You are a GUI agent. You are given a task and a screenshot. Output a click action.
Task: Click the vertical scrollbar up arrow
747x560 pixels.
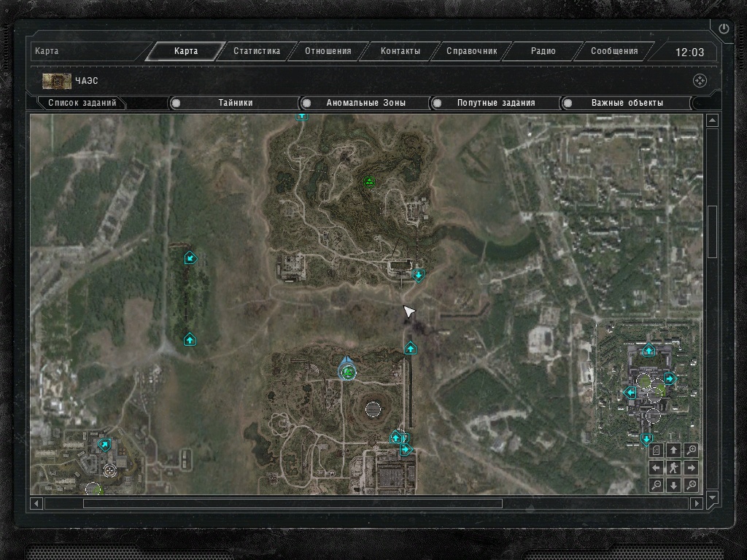[712, 120]
